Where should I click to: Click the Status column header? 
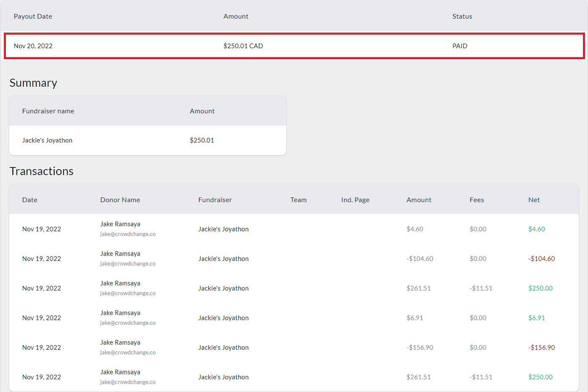pos(462,16)
